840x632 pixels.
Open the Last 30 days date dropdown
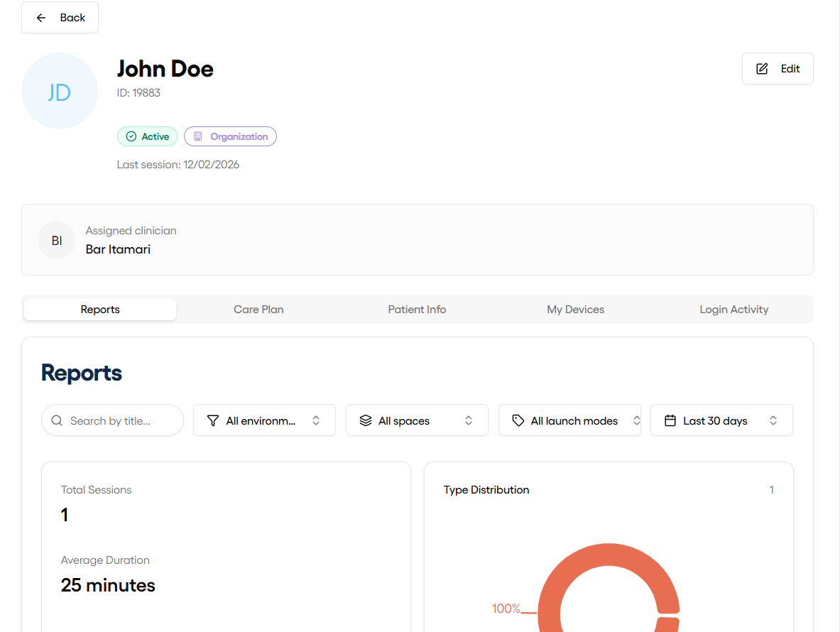pyautogui.click(x=721, y=420)
